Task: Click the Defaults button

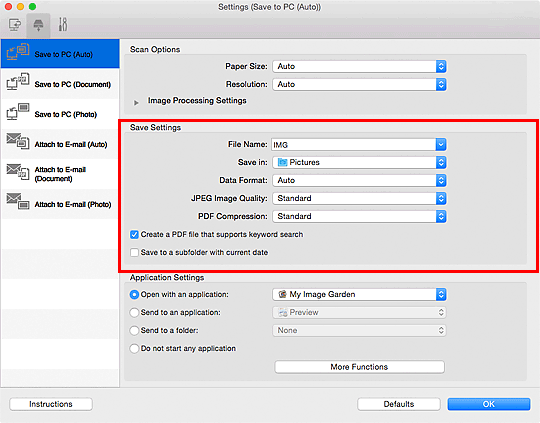Action: pos(399,404)
